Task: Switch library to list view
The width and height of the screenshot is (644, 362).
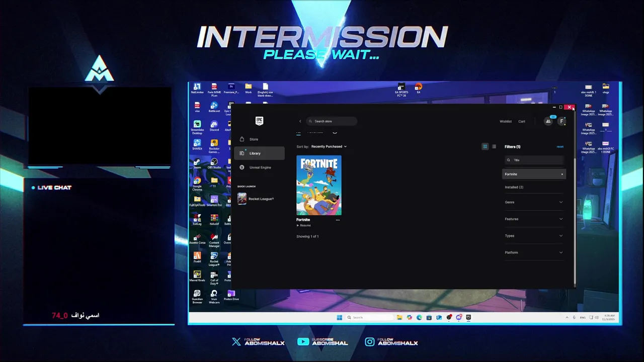Action: coord(494,147)
